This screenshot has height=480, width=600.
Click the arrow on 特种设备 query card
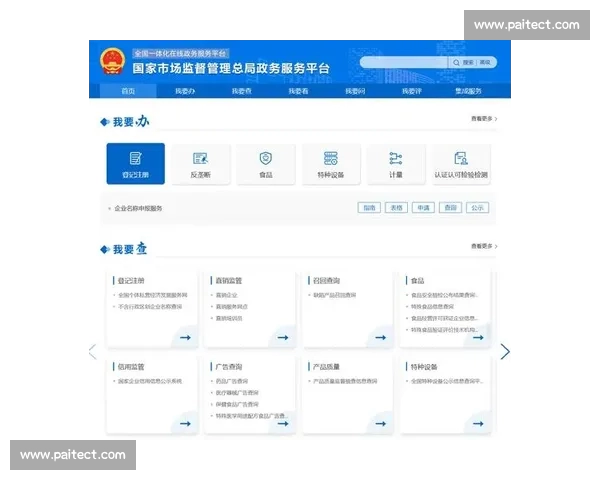point(478,424)
